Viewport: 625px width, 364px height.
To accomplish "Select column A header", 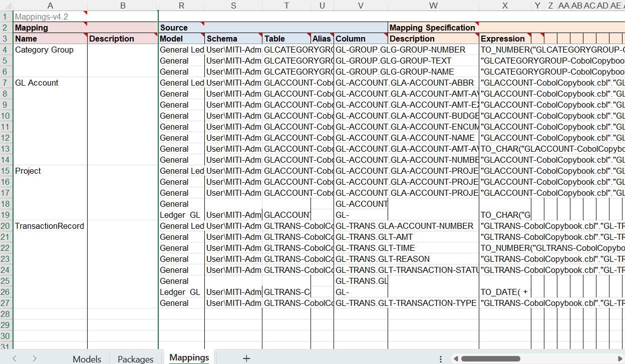I will 50,5.
